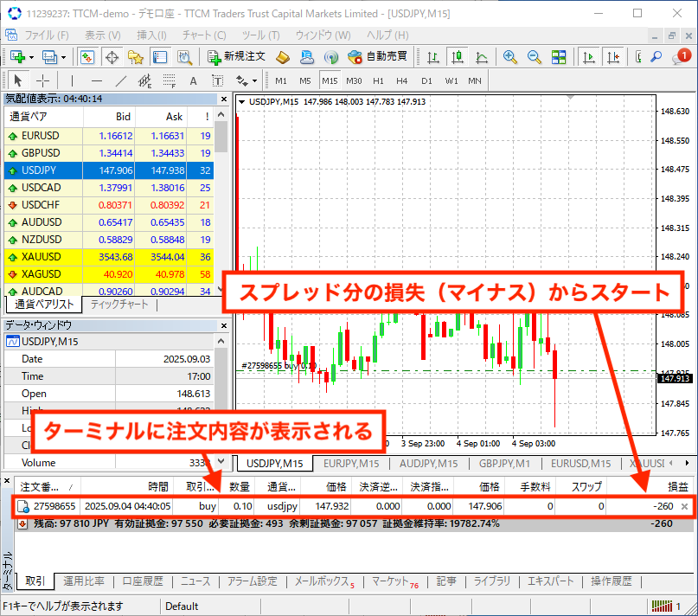Toggle the H1 timeframe button

[378, 80]
